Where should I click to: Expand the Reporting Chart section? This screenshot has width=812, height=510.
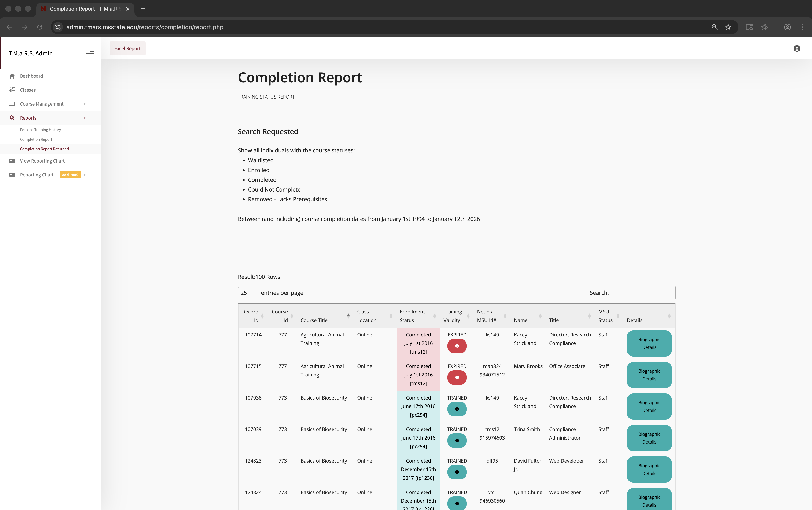pyautogui.click(x=85, y=175)
